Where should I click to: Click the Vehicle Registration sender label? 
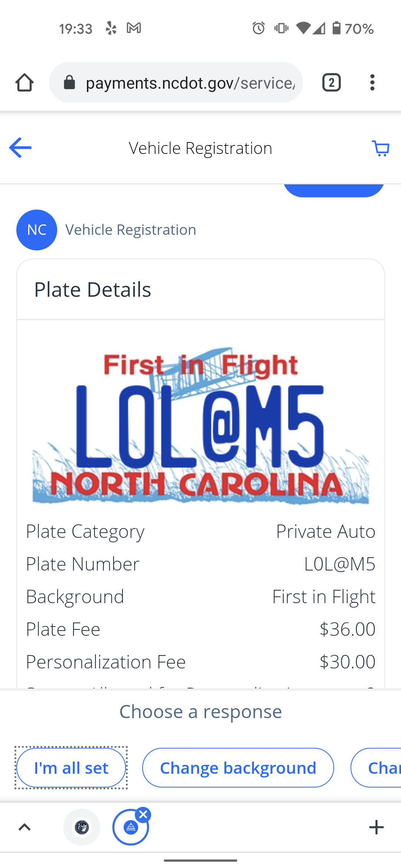click(131, 230)
